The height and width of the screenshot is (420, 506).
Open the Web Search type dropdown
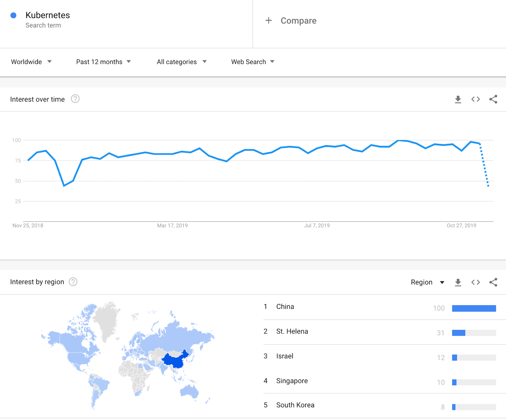click(x=253, y=62)
